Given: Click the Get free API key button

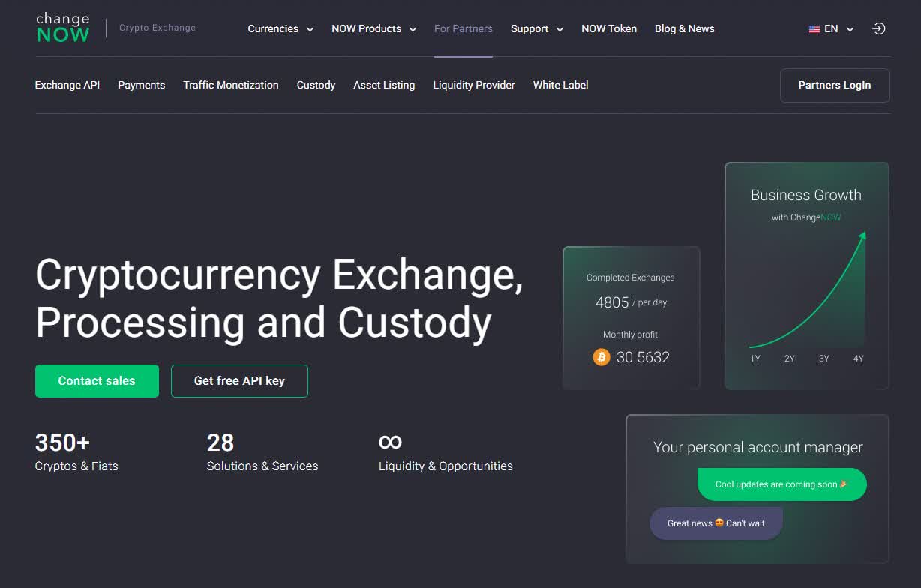Looking at the screenshot, I should point(239,380).
